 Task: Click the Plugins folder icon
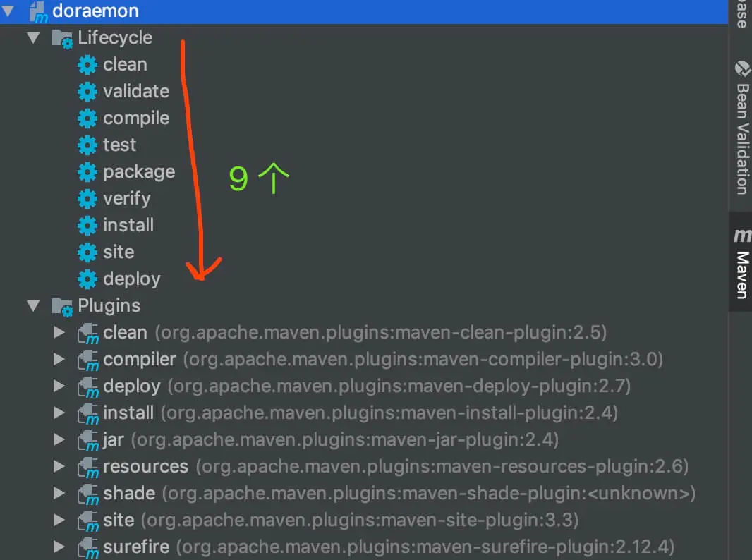[x=62, y=307]
